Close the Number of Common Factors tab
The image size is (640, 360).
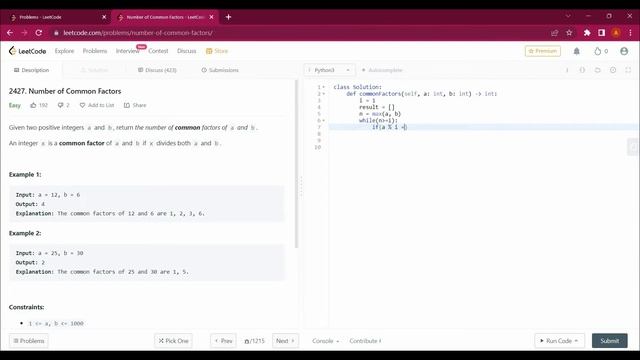coord(211,17)
